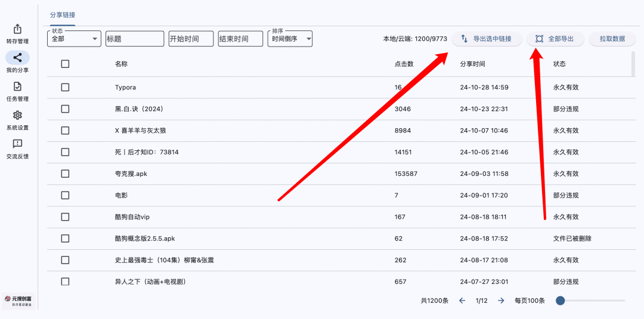The height and width of the screenshot is (319, 644).
Task: Check the 死丨后才知ID：73814 row checkbox
Action: coord(65,152)
